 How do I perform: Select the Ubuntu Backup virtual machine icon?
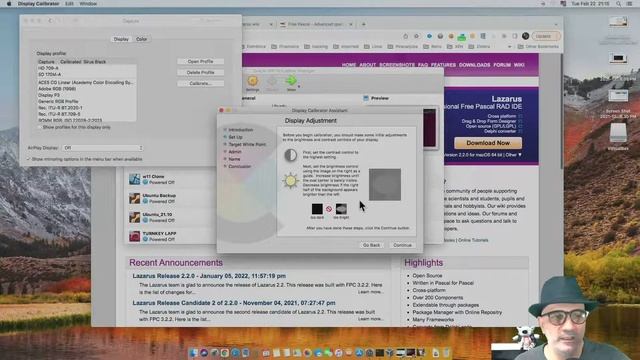(135, 198)
